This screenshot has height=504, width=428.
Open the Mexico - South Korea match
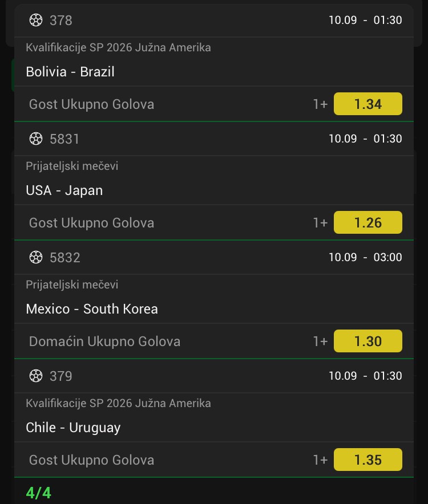click(92, 309)
